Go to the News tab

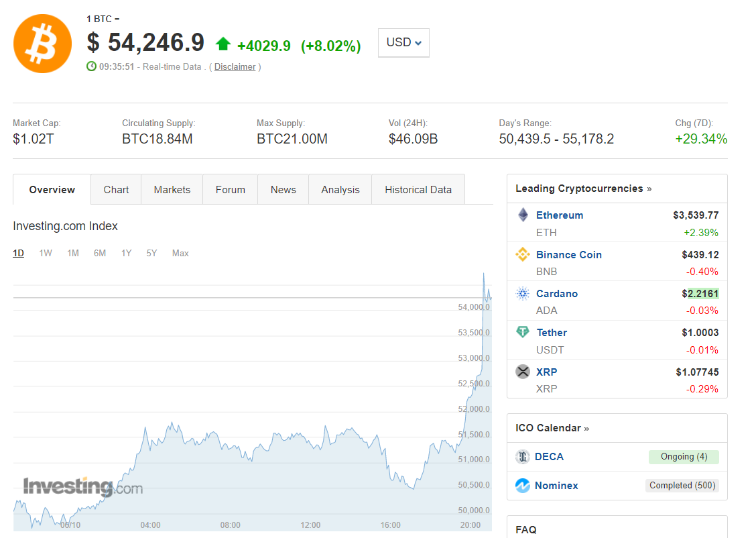283,190
